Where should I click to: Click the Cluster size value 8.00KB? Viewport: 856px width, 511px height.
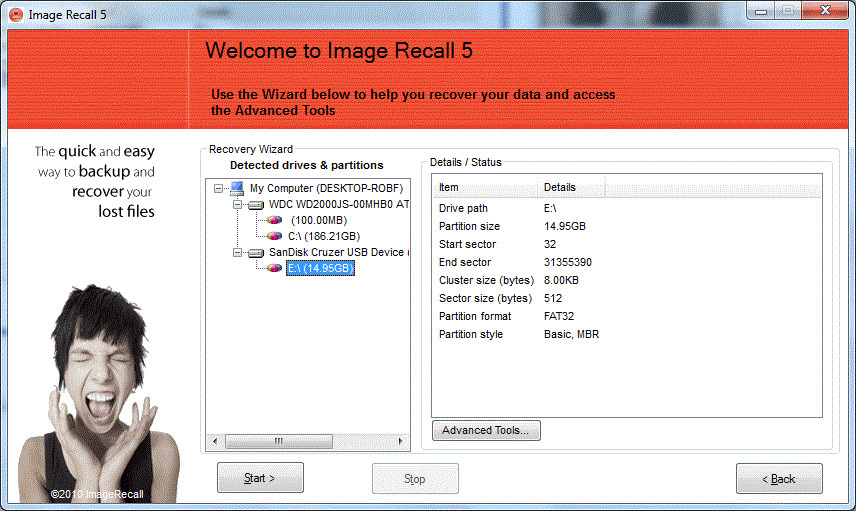pos(561,280)
